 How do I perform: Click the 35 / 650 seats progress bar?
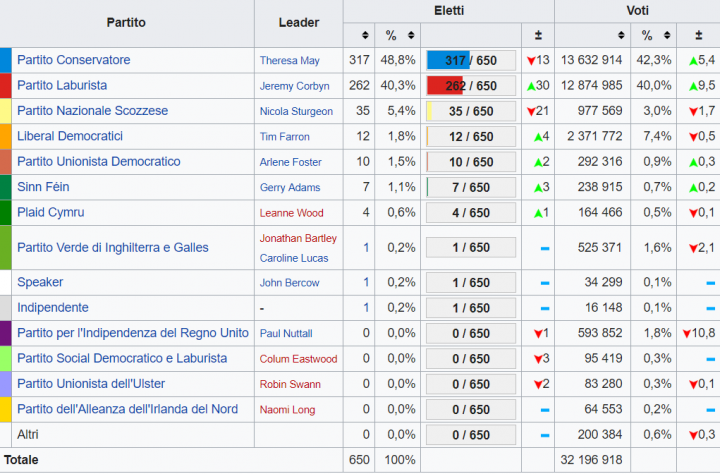[x=471, y=111]
